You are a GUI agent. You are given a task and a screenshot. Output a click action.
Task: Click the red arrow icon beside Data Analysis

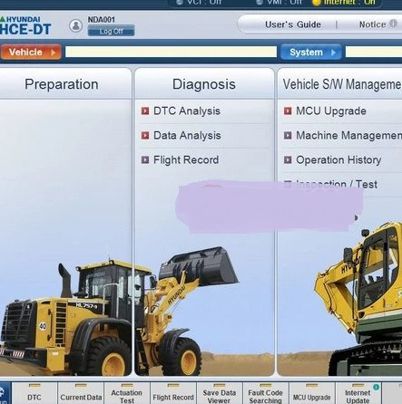pyautogui.click(x=145, y=135)
